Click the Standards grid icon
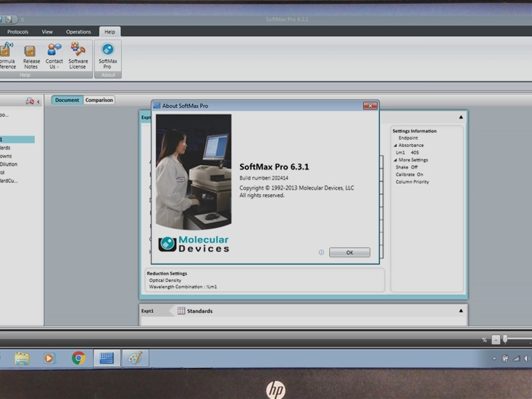The image size is (532, 399). 181,311
